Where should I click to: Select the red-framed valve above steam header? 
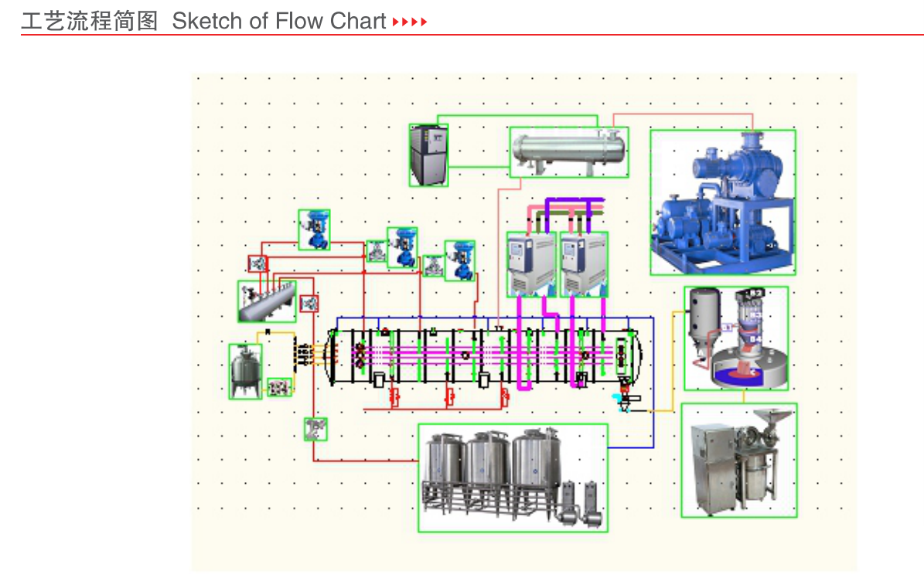click(257, 264)
